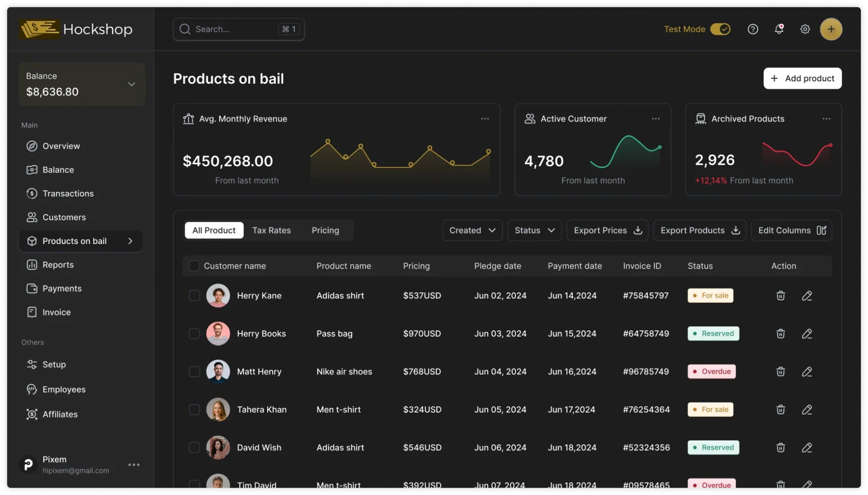The height and width of the screenshot is (495, 868).
Task: Delete David Wish row via trash icon
Action: (780, 447)
